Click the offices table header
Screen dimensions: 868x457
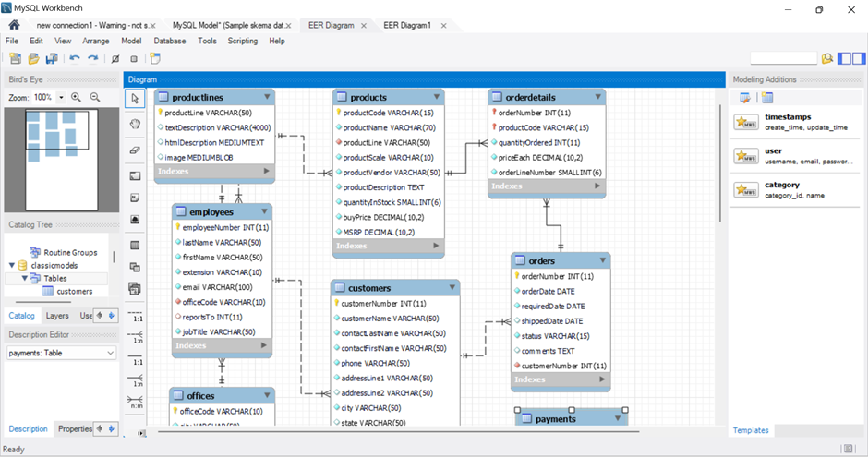click(x=222, y=395)
